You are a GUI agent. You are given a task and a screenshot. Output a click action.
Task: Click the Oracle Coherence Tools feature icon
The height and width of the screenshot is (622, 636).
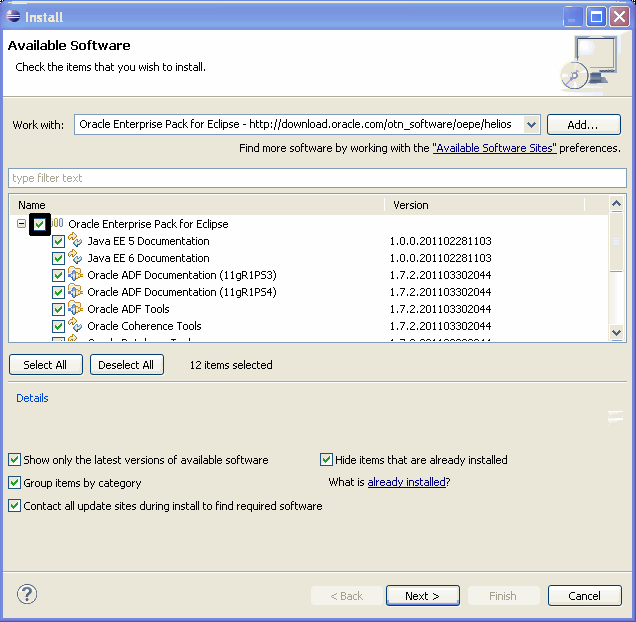coord(75,326)
